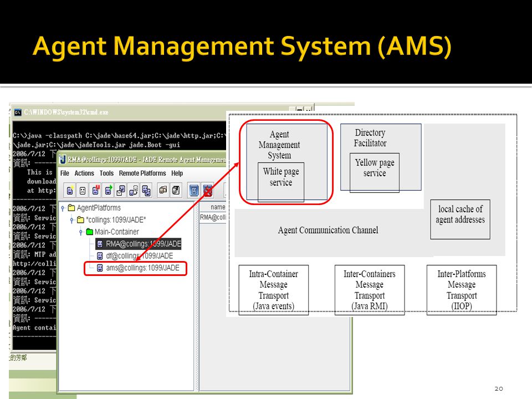532x399 pixels.
Task: Select ams@collings:1099/JADE agent
Action: pos(142,268)
